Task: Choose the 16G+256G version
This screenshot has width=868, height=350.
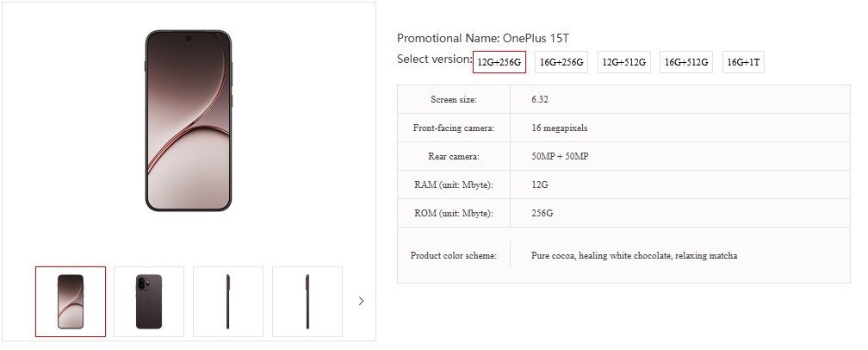Action: pos(561,62)
